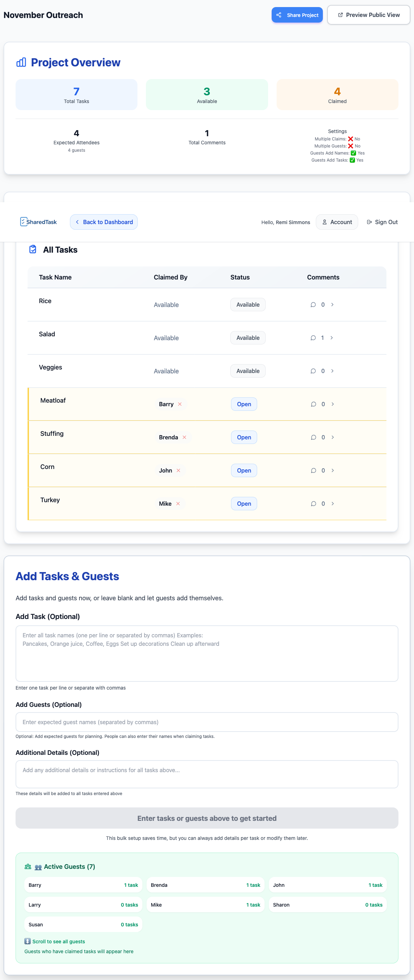Open details for the Veggies task
This screenshot has height=980, width=414.
coord(332,371)
